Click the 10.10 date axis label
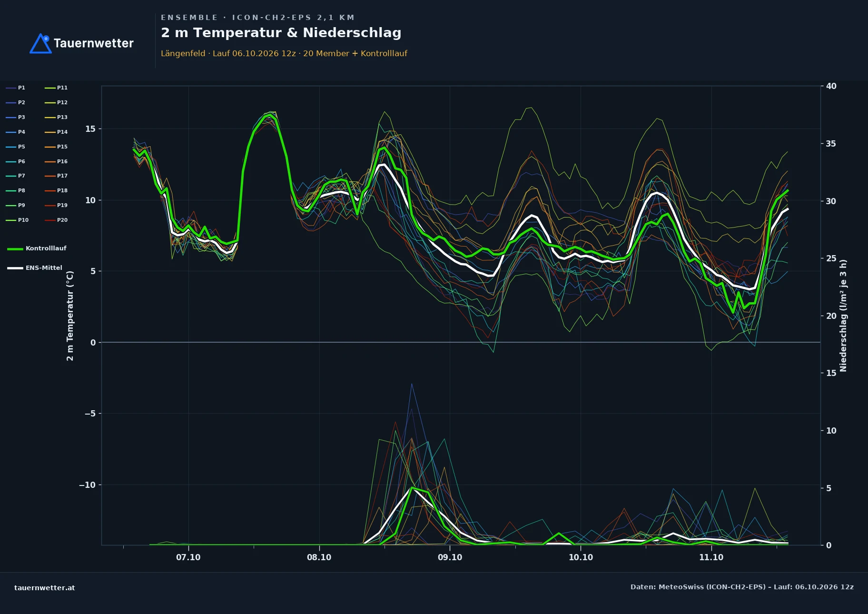Image resolution: width=868 pixels, height=614 pixels. pos(581,557)
